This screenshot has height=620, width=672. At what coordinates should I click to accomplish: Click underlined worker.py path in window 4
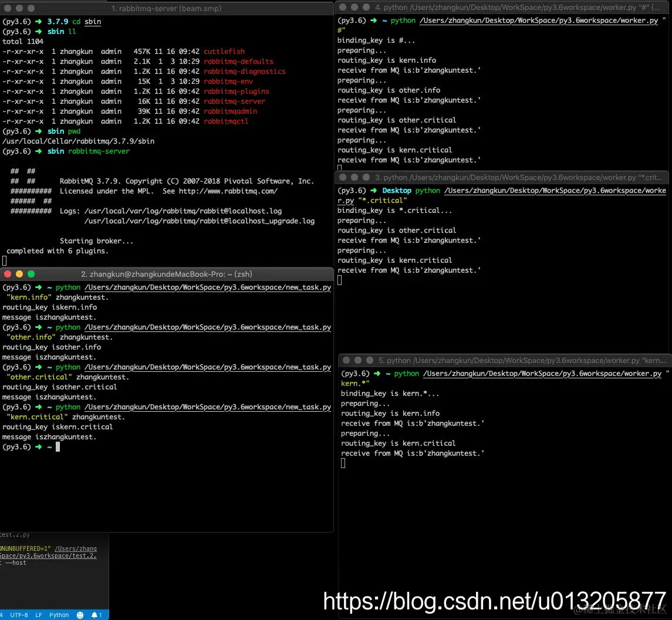click(x=539, y=21)
